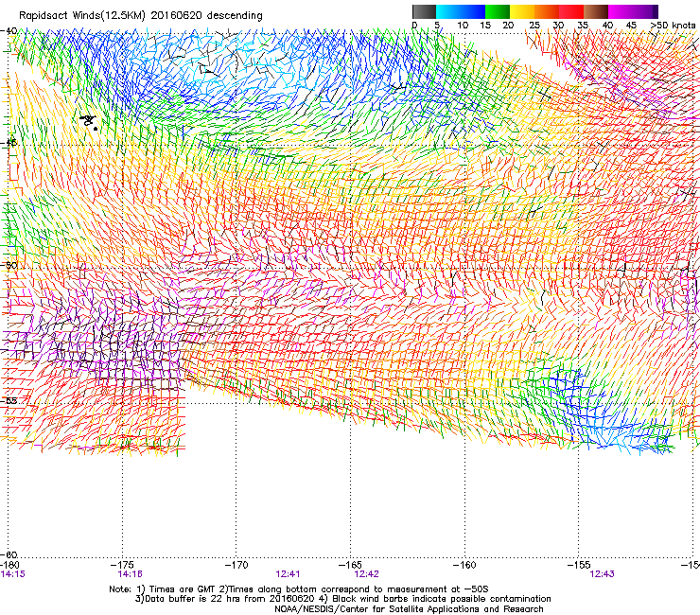
Task: Click the -45 latitude axis label
Action: [9, 143]
